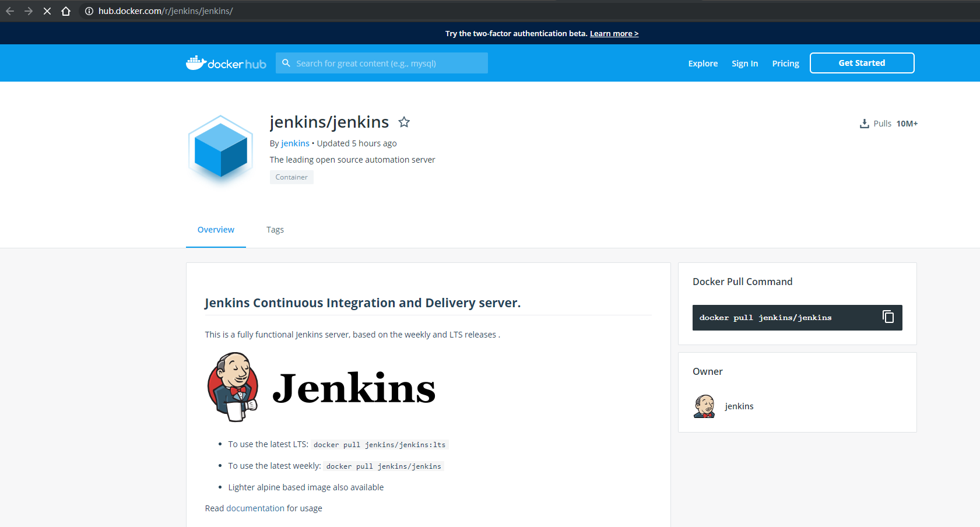Star the jenkins/jenkins repository
The image size is (980, 527).
(x=404, y=122)
